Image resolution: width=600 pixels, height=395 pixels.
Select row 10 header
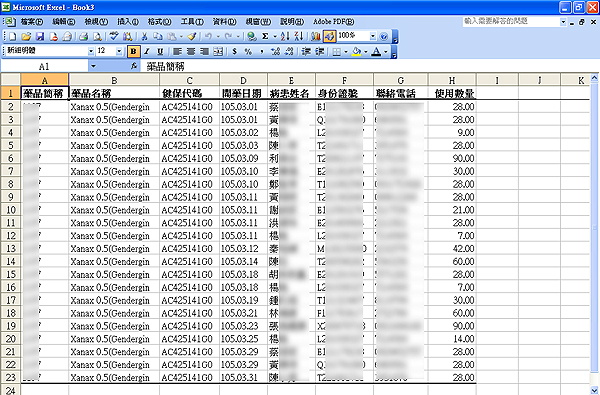11,210
